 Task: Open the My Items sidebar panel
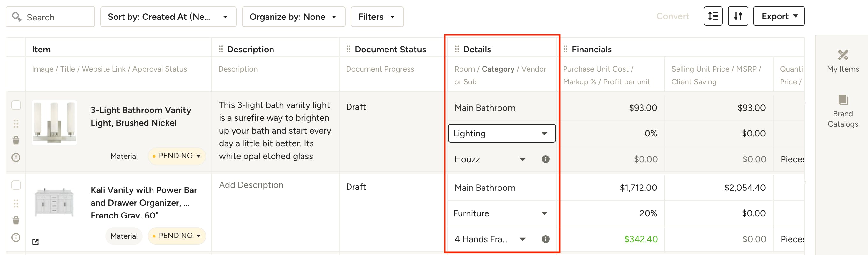coord(843,61)
